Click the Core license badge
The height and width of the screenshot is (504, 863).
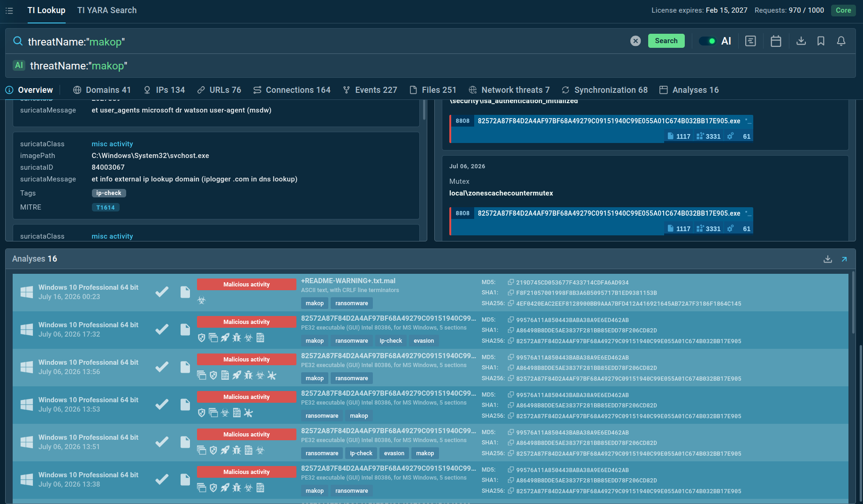pyautogui.click(x=843, y=10)
